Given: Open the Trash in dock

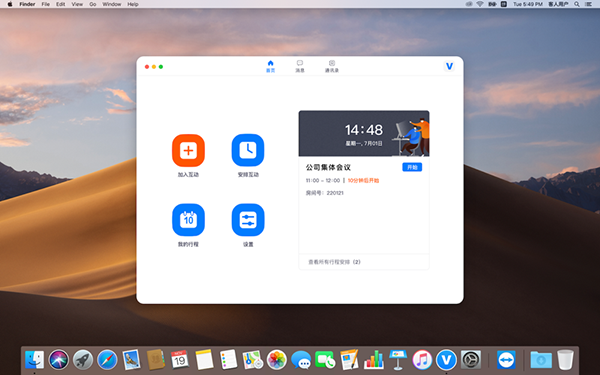Looking at the screenshot, I should point(565,360).
